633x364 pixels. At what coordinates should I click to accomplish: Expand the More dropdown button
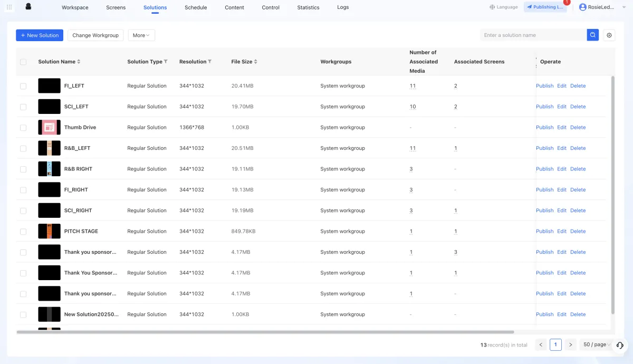coord(141,35)
